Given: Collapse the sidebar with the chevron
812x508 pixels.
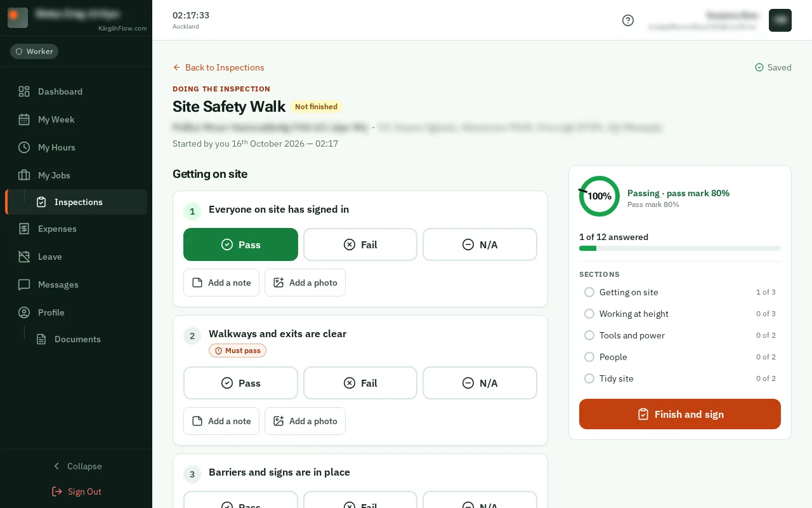Looking at the screenshot, I should tap(76, 466).
